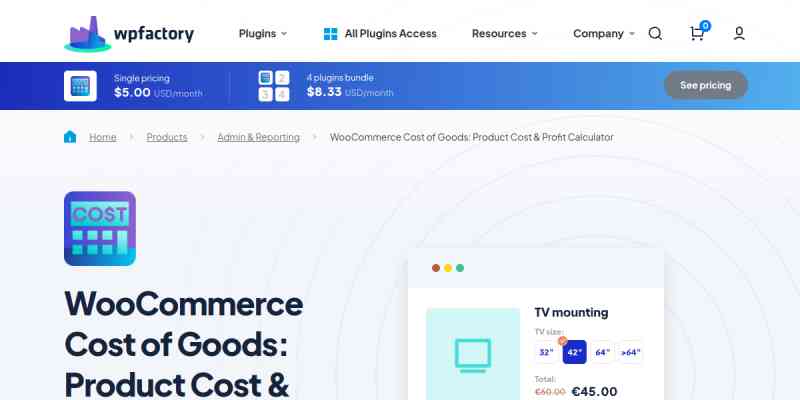Click the TV image in product preview
This screenshot has height=400, width=800.
coord(473,354)
